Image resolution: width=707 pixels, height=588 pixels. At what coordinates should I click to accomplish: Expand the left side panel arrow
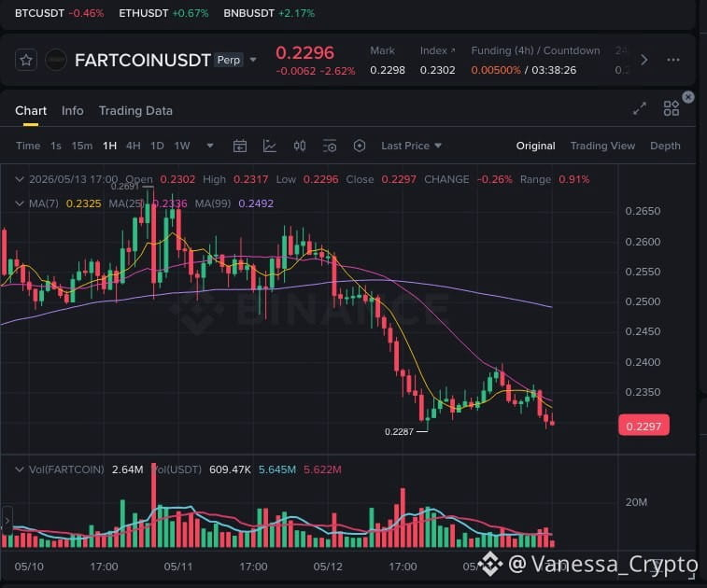7,521
